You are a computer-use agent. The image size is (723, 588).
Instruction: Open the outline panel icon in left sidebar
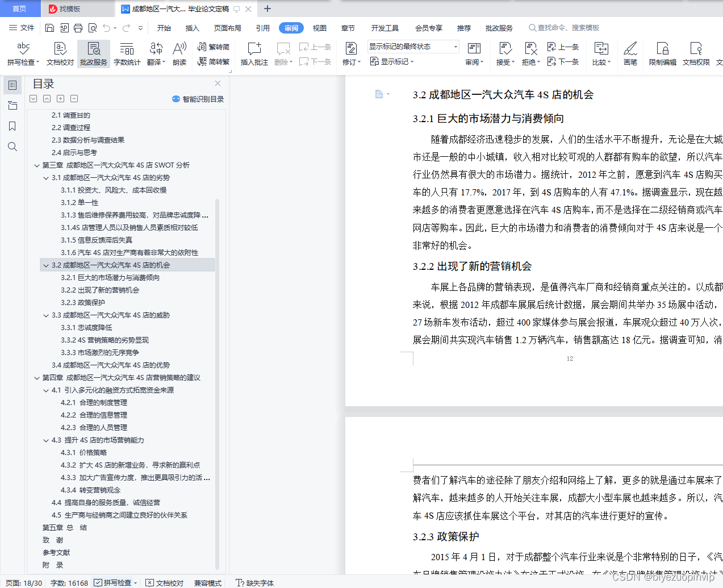pyautogui.click(x=12, y=85)
